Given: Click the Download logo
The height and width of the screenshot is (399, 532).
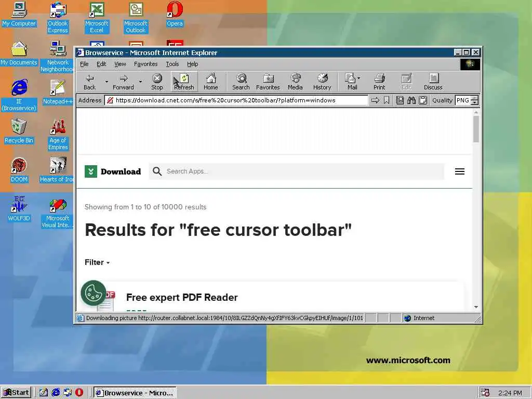Looking at the screenshot, I should coord(113,171).
